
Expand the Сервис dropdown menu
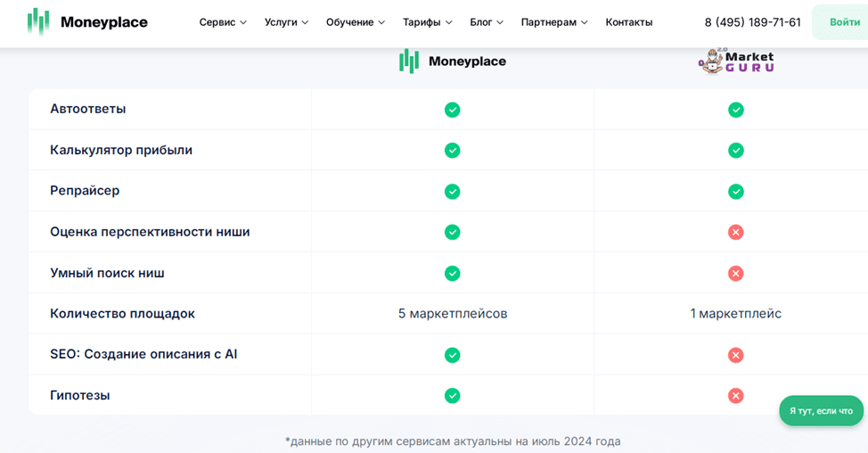tap(223, 22)
